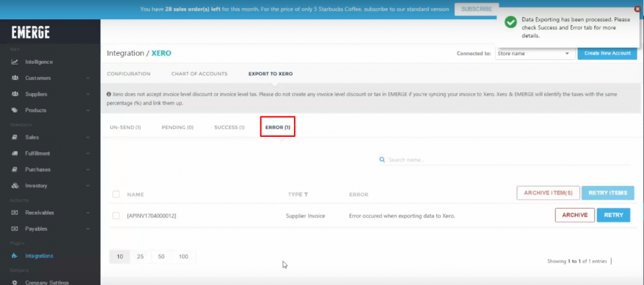This screenshot has height=285, width=644.
Task: Click the EMERGE logo
Action: tap(31, 32)
